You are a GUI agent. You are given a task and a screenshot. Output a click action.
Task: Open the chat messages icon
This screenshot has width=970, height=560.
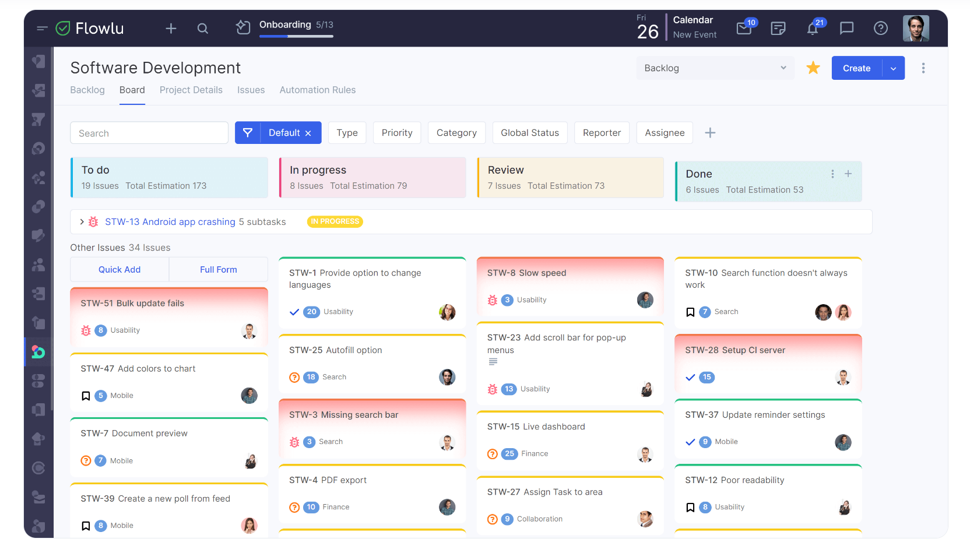846,28
